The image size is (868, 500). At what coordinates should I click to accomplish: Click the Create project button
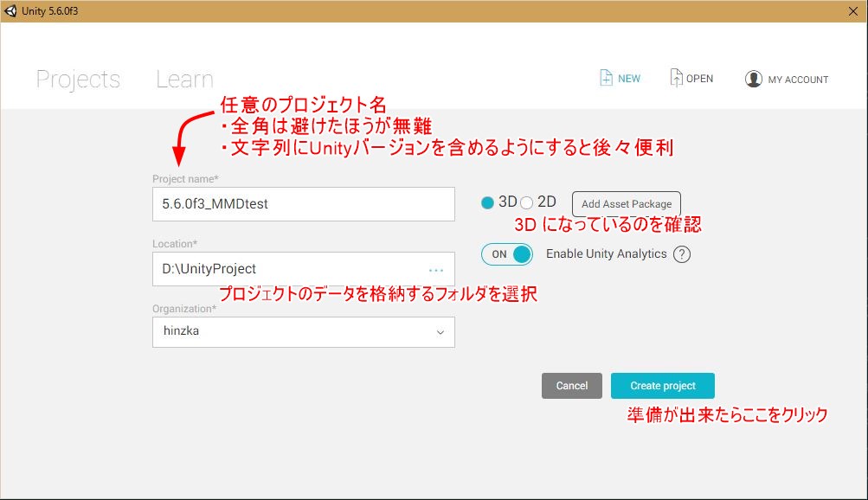click(663, 386)
